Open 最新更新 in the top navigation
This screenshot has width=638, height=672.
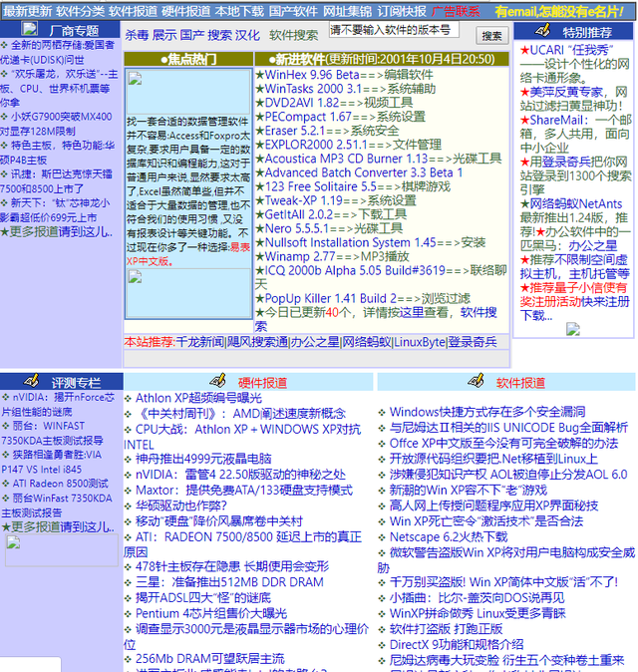28,11
